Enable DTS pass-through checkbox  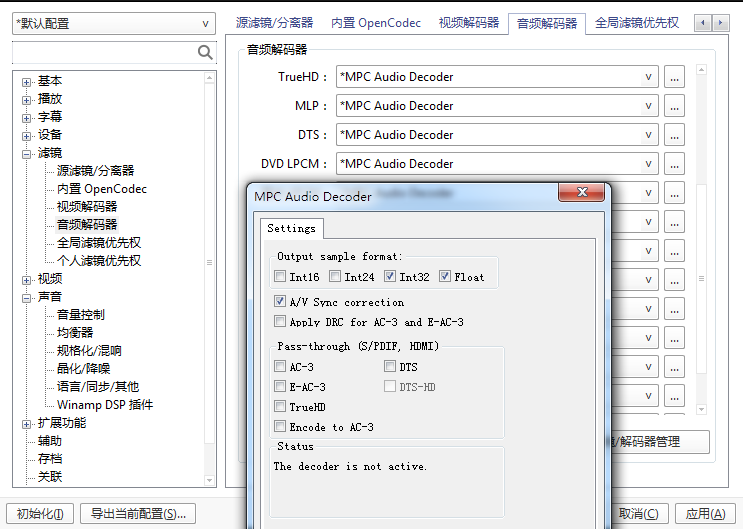pos(390,366)
